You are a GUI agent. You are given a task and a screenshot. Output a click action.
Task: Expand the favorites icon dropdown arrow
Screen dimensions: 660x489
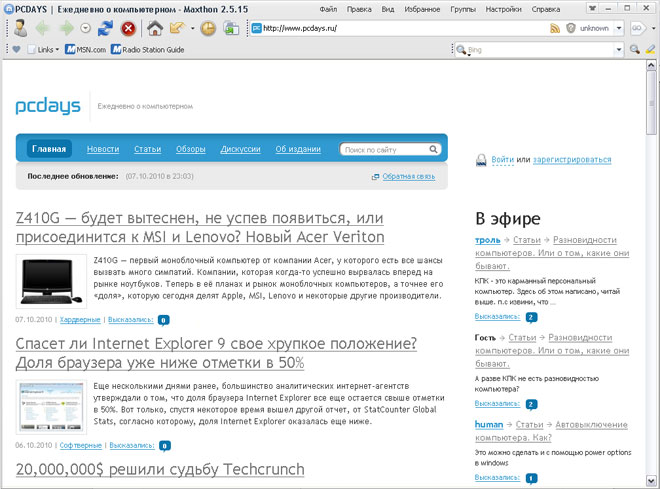tap(192, 29)
